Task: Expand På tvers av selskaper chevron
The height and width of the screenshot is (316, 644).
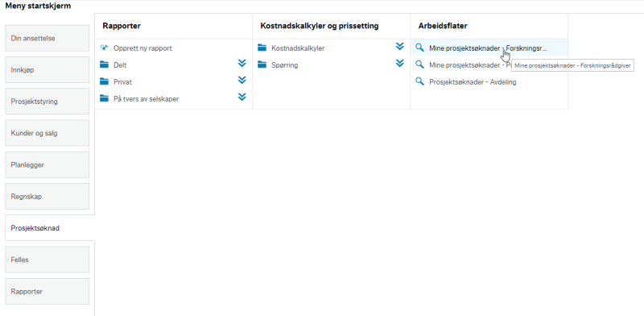Action: pyautogui.click(x=242, y=97)
